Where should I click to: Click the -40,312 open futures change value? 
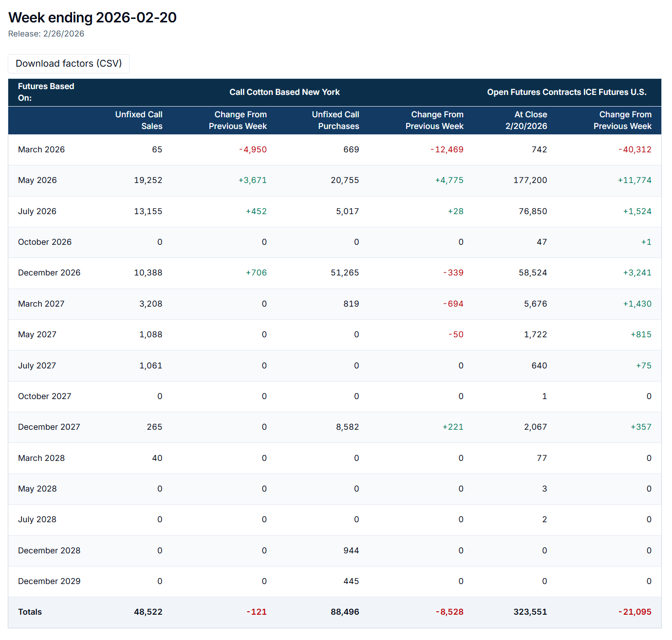(x=635, y=149)
